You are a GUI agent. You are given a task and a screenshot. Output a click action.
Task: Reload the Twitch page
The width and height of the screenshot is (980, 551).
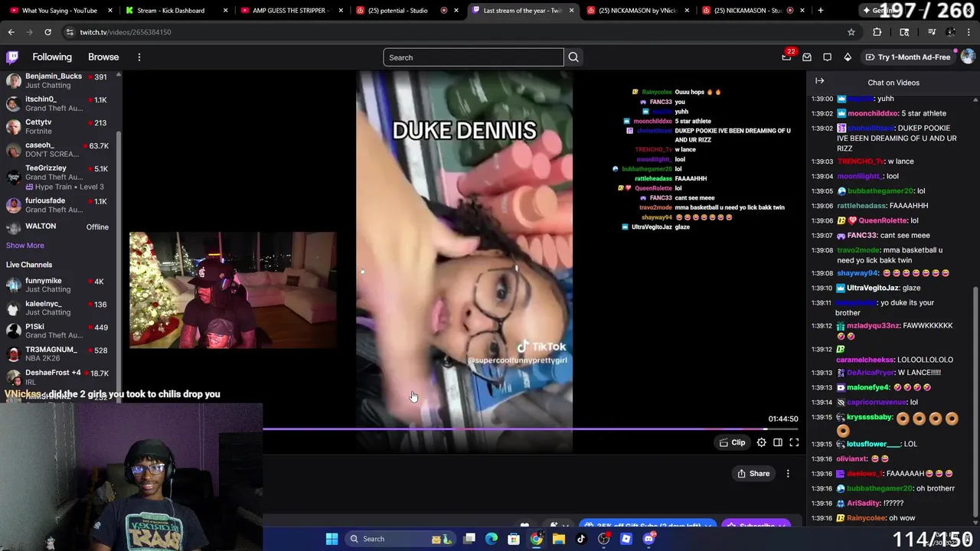[x=47, y=32]
